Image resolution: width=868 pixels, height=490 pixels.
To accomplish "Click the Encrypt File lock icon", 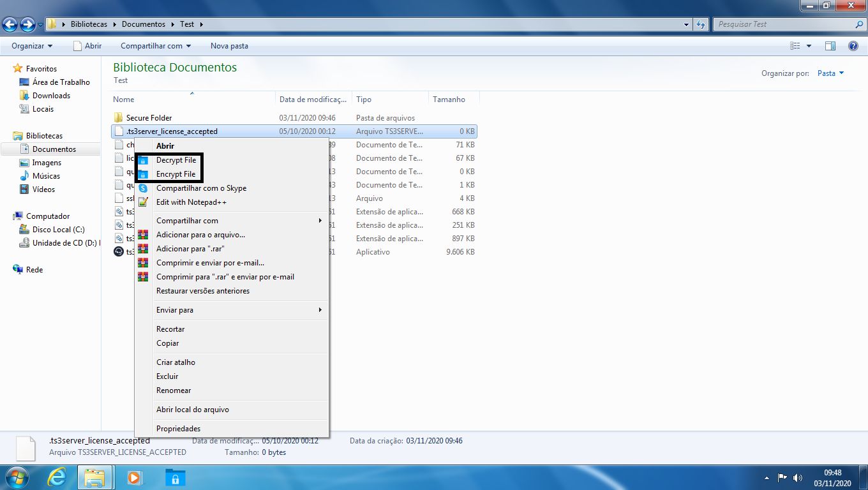I will 144,174.
